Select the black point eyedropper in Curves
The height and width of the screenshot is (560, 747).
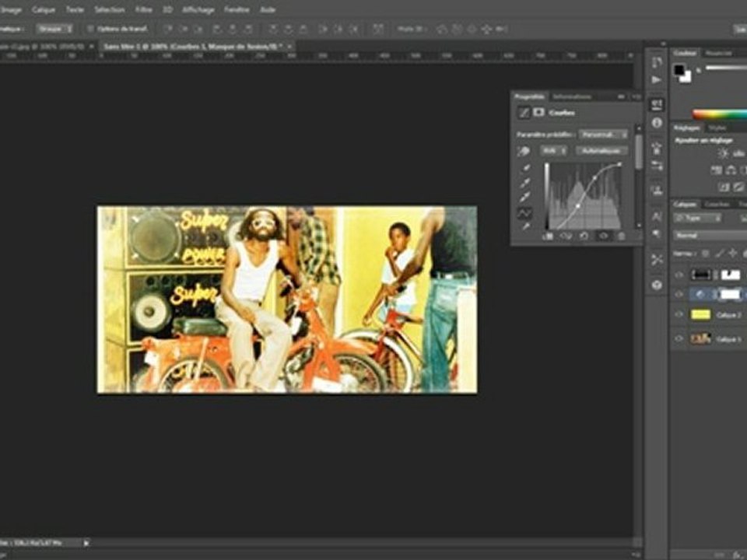524,167
